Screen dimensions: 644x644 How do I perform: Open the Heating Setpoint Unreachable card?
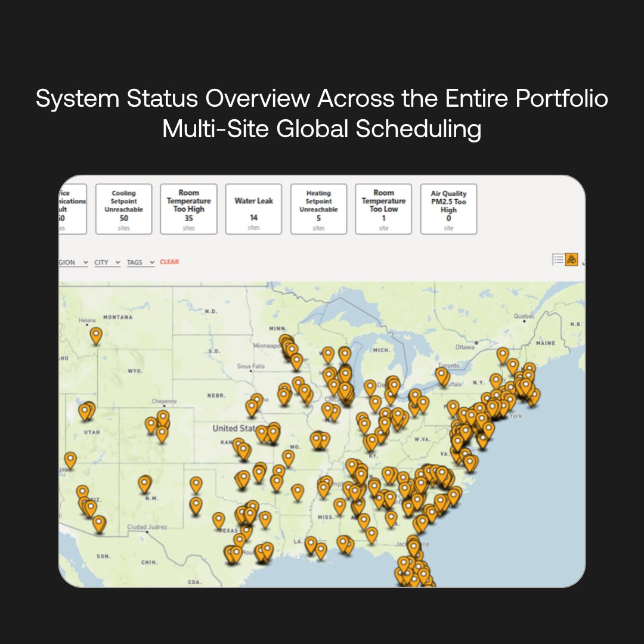318,209
